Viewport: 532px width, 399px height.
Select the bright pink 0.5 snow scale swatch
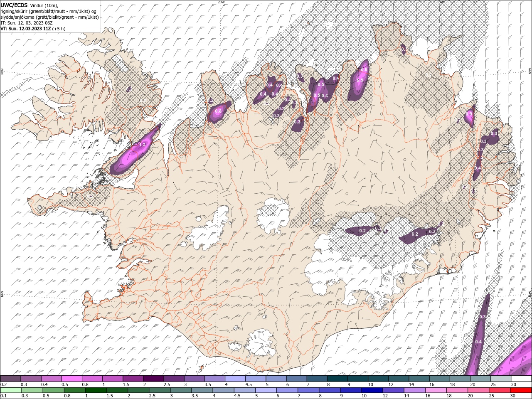(x=71, y=379)
